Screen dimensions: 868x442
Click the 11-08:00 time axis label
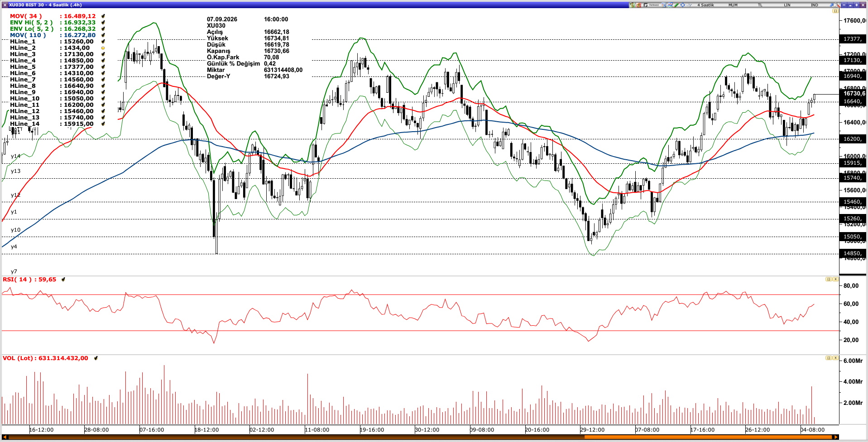[317, 430]
